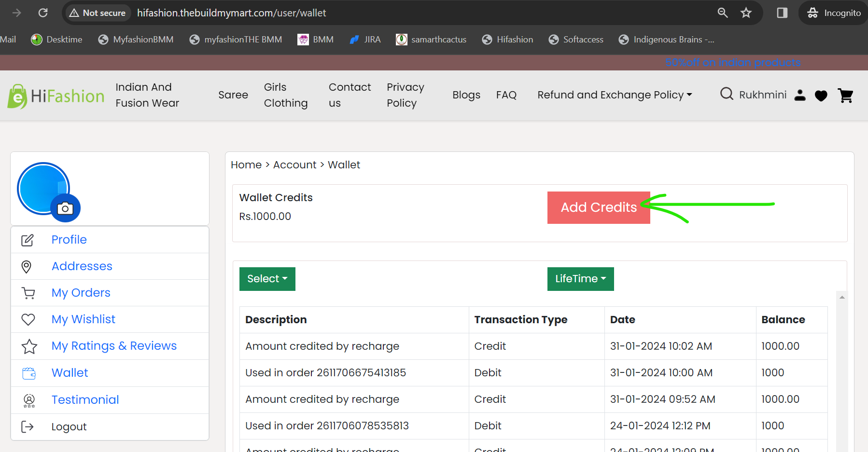Click order number 2611706675413185 description
868x452 pixels.
(x=325, y=373)
